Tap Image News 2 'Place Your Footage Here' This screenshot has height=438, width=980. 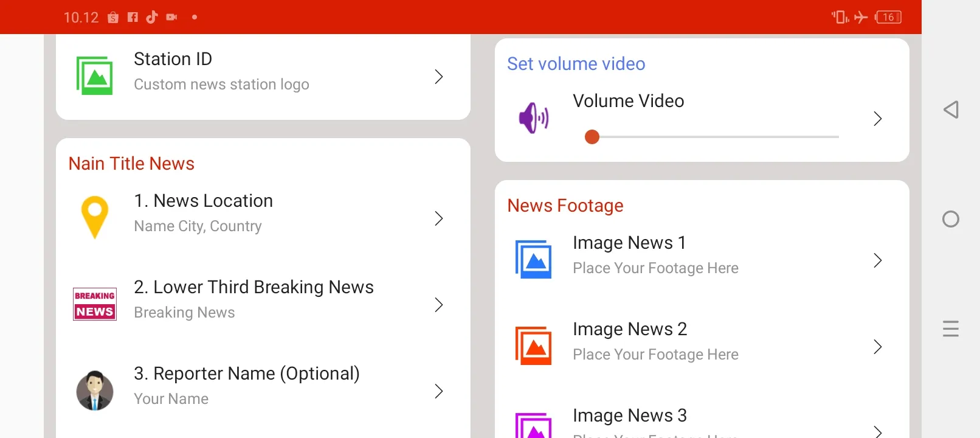pyautogui.click(x=655, y=355)
